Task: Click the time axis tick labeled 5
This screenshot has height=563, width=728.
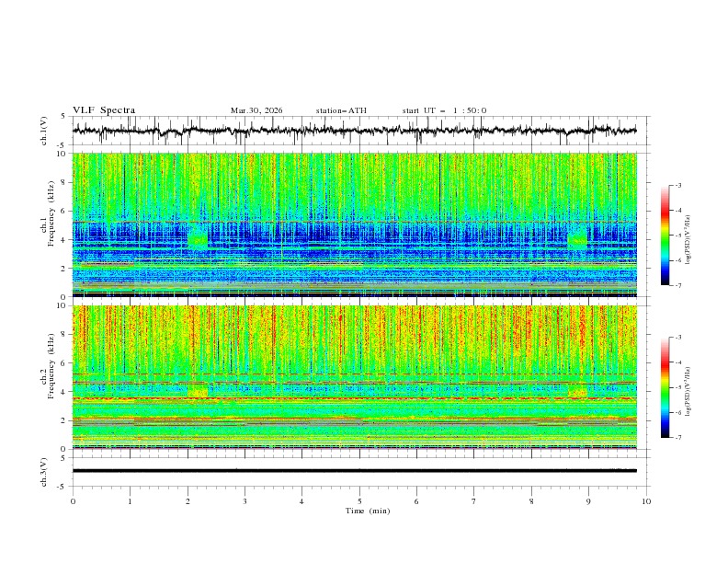Action: (x=359, y=501)
